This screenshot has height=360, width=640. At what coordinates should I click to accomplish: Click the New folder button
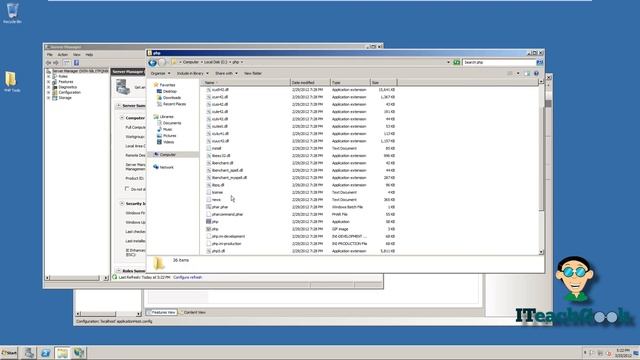pyautogui.click(x=253, y=73)
